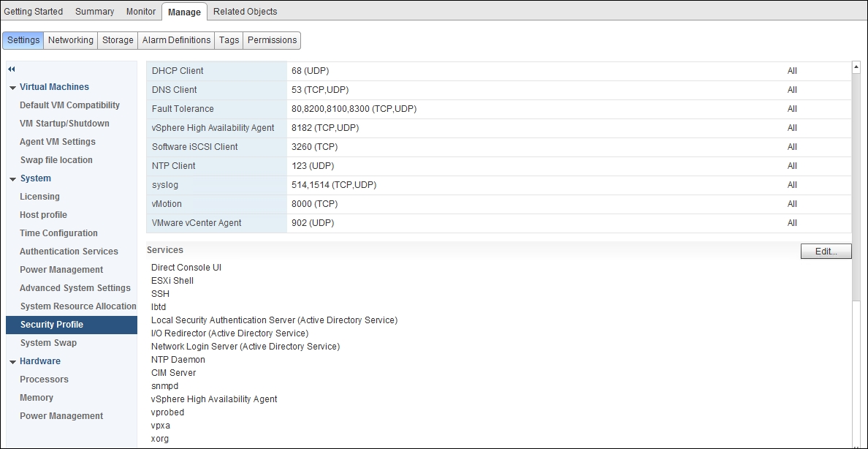Select the Security Profile item
The height and width of the screenshot is (449, 868).
pyautogui.click(x=72, y=324)
